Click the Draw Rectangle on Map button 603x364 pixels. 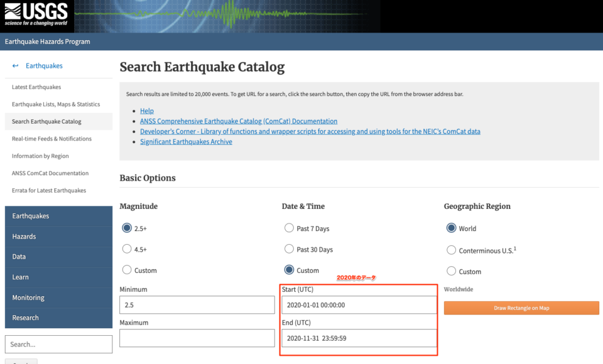coord(521,308)
